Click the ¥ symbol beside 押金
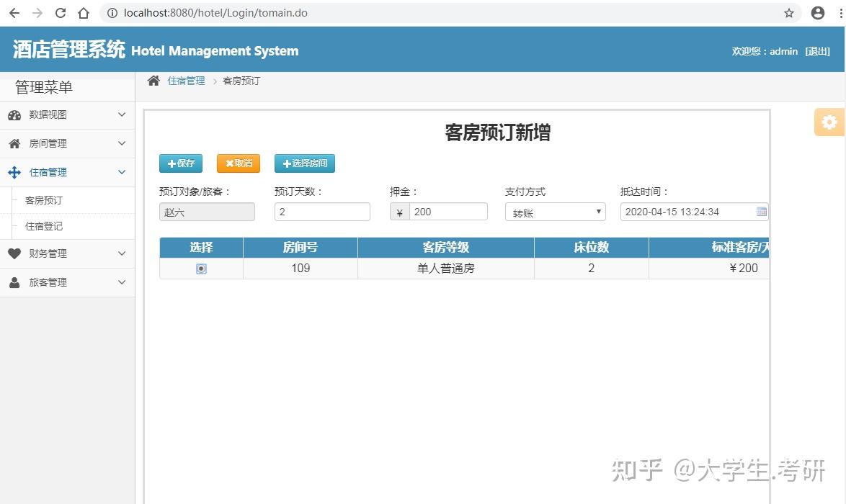This screenshot has height=504, width=846. click(399, 212)
